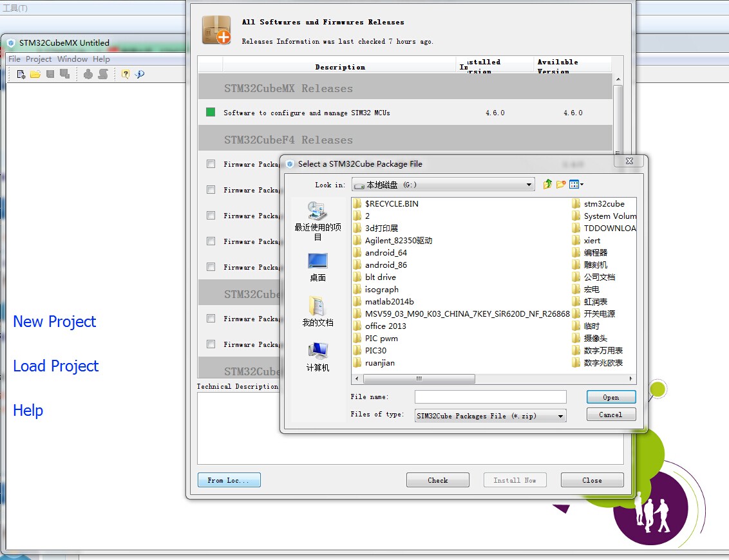Go up one folder level in file dialog
The width and height of the screenshot is (729, 560).
547,185
